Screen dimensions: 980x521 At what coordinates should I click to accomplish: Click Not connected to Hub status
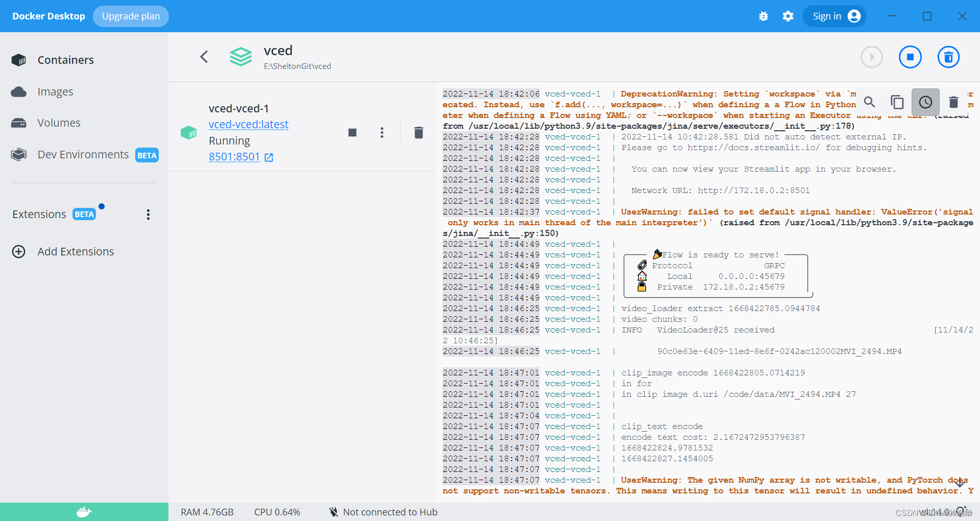[x=390, y=512]
